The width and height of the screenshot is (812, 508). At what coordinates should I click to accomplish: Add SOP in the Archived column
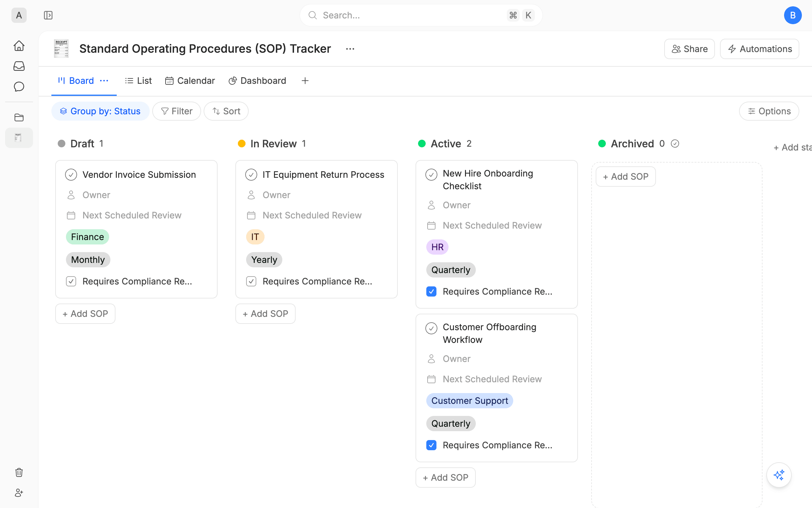[625, 177]
